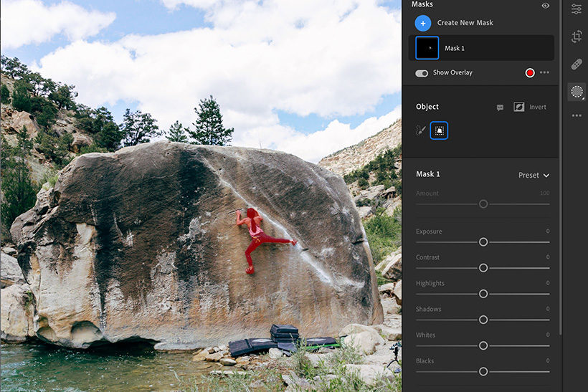Select the Healing brush tool
Screen dimensions: 588x392
pos(577,64)
